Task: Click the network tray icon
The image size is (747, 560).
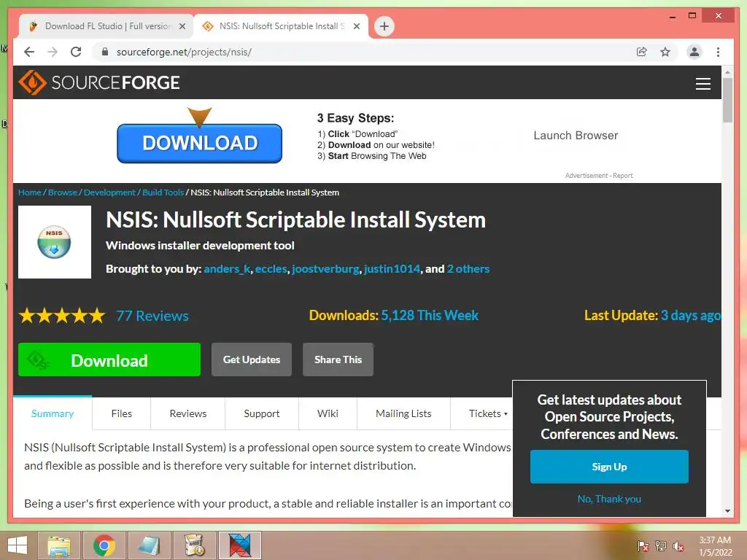Action: (x=661, y=546)
